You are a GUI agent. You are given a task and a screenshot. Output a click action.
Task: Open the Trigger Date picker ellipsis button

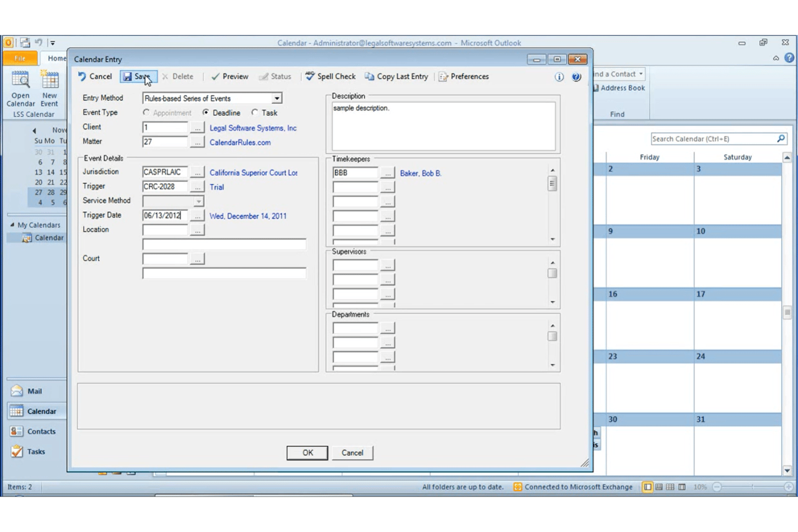(x=197, y=216)
